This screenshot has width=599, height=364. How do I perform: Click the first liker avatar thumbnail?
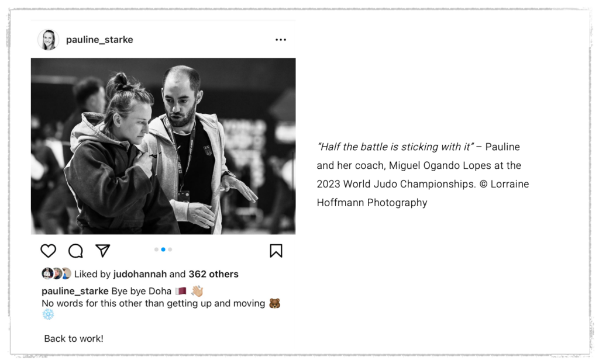pos(47,273)
